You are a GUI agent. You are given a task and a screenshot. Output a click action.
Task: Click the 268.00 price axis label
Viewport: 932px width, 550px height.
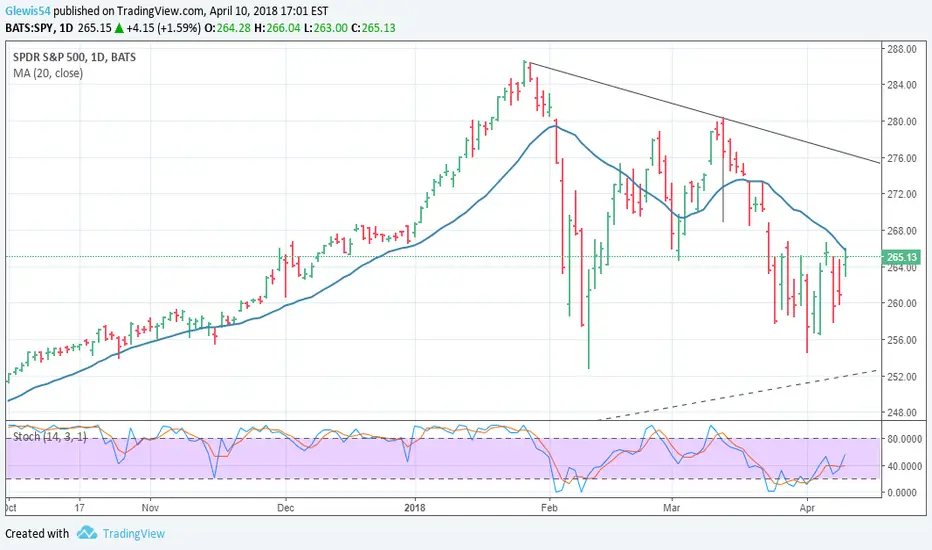[902, 231]
